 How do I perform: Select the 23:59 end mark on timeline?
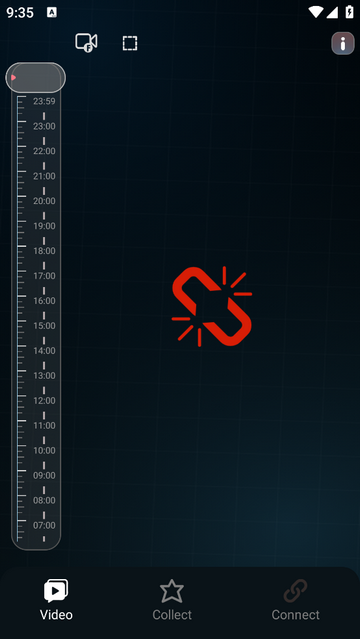[44, 101]
